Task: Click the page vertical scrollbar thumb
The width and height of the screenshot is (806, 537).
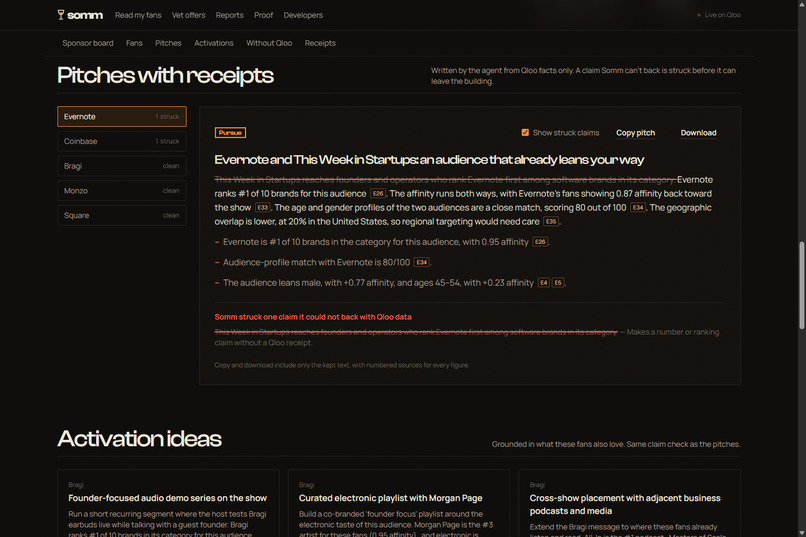Action: click(801, 285)
